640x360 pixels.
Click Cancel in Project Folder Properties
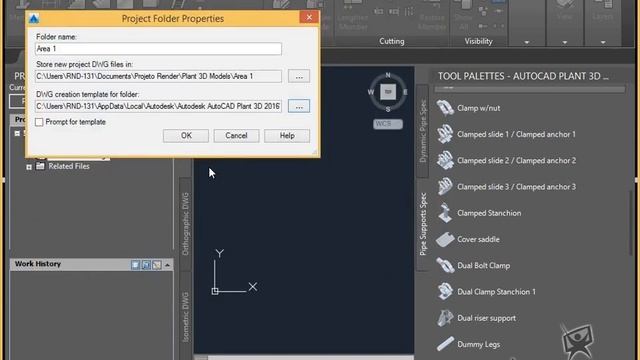[236, 136]
